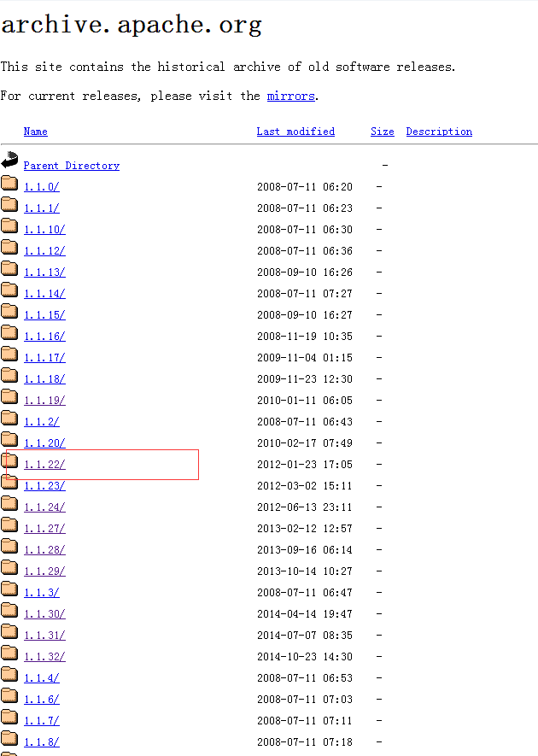Open the 1.1.4/ directory link
This screenshot has width=538, height=756.
42,678
